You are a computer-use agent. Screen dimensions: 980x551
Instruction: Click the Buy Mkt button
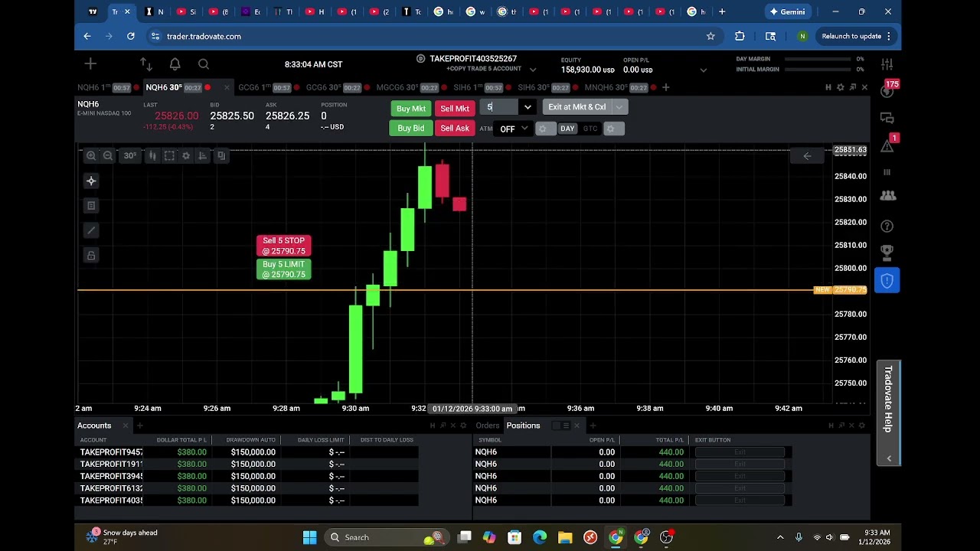[x=411, y=109]
